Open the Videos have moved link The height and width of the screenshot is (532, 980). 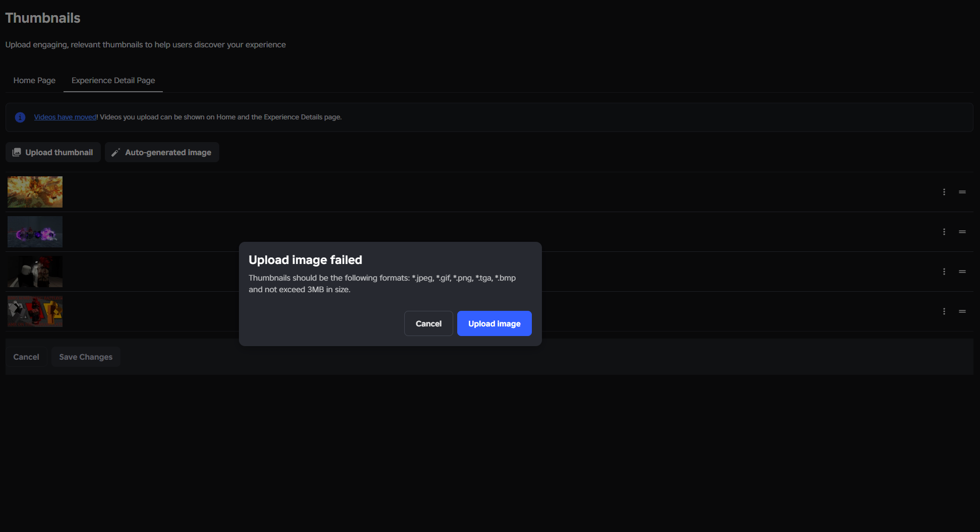65,117
